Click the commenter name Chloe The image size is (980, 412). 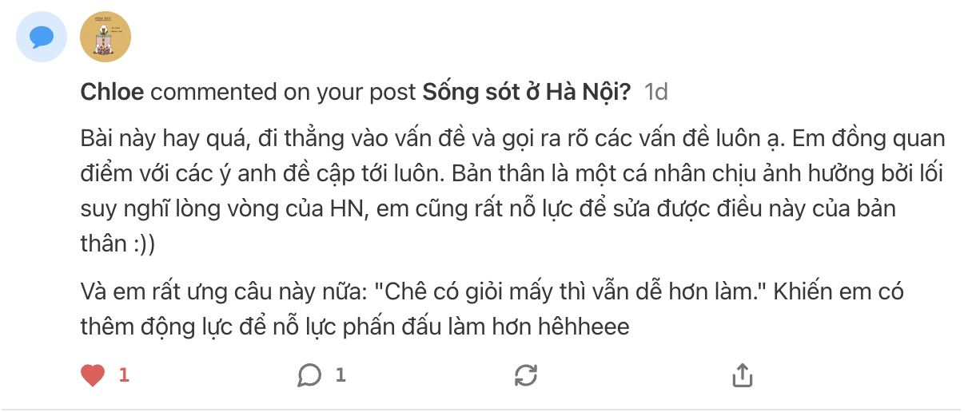pyautogui.click(x=112, y=93)
